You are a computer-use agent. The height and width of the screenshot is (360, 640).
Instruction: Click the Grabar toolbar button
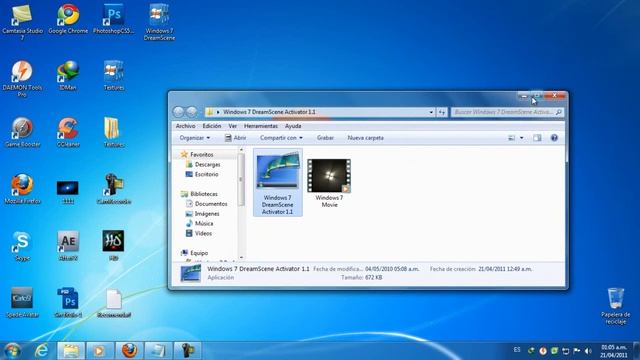tap(325, 138)
